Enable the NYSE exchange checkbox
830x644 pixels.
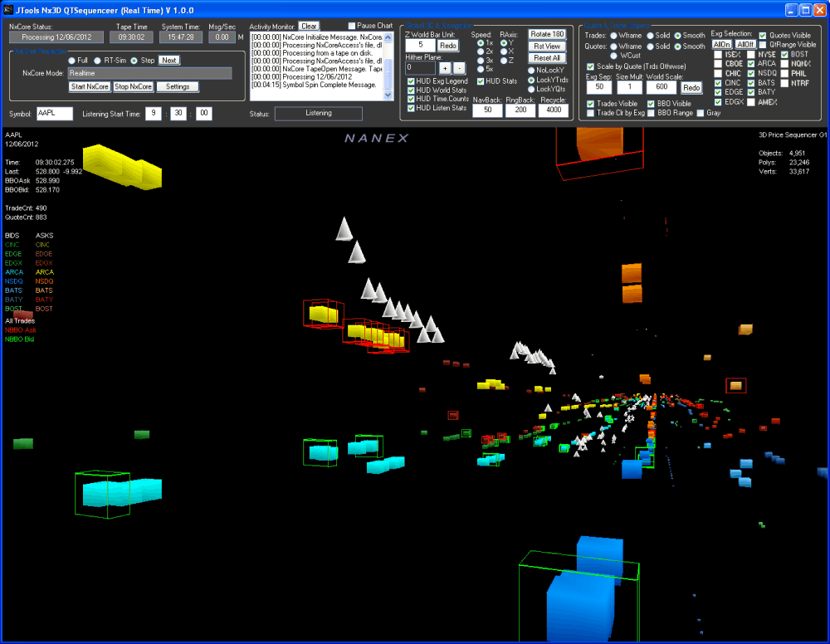tap(752, 54)
